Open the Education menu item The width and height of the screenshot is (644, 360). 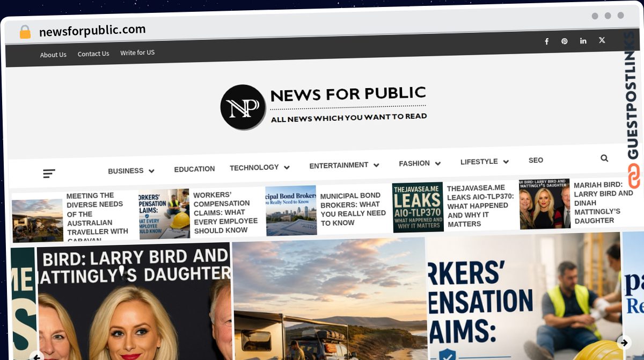(194, 169)
